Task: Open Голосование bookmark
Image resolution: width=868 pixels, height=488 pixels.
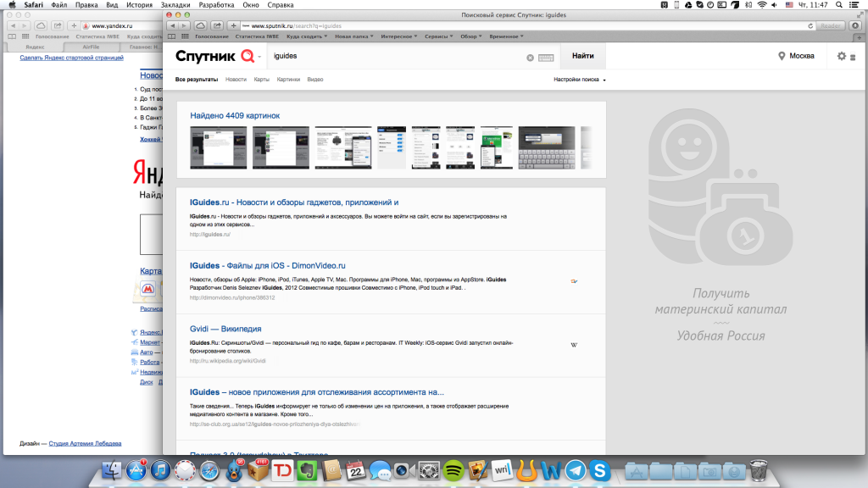Action: coord(211,36)
